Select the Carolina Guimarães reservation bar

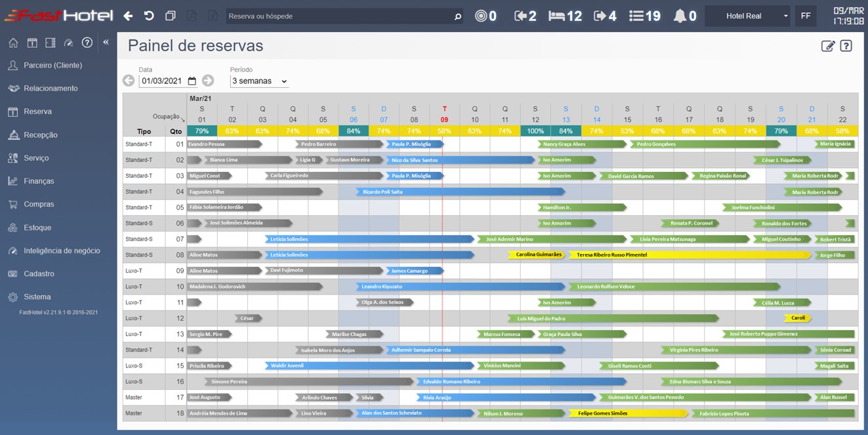click(x=538, y=255)
